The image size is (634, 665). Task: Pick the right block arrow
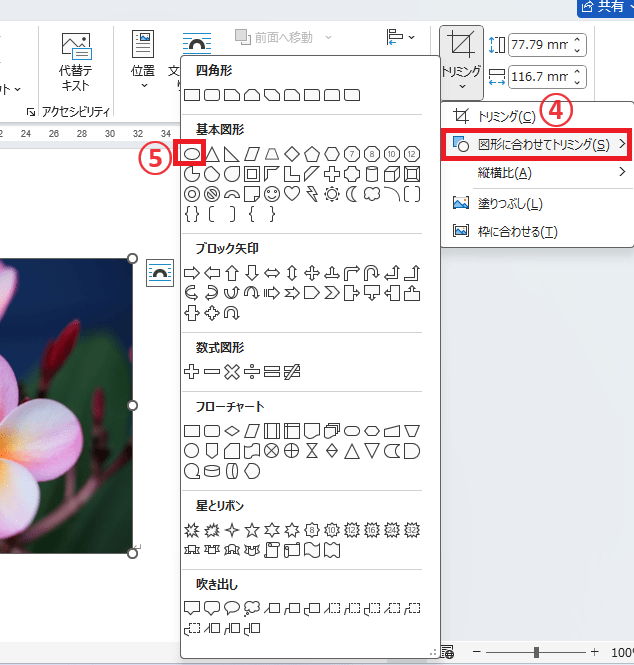pos(192,273)
